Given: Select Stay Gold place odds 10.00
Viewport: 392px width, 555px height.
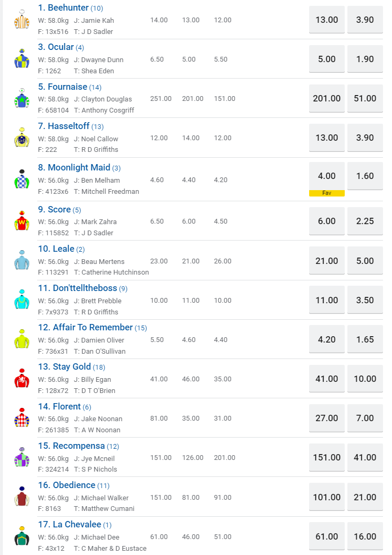Looking at the screenshot, I should tap(365, 379).
